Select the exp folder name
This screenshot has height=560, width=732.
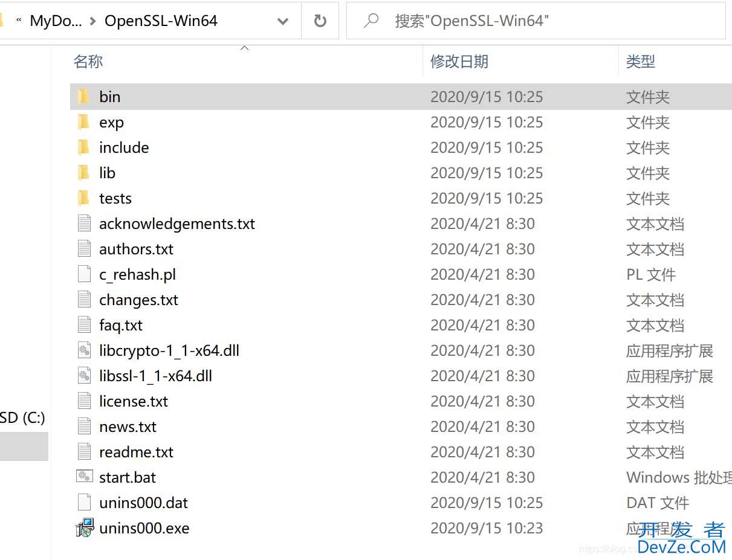pos(111,123)
